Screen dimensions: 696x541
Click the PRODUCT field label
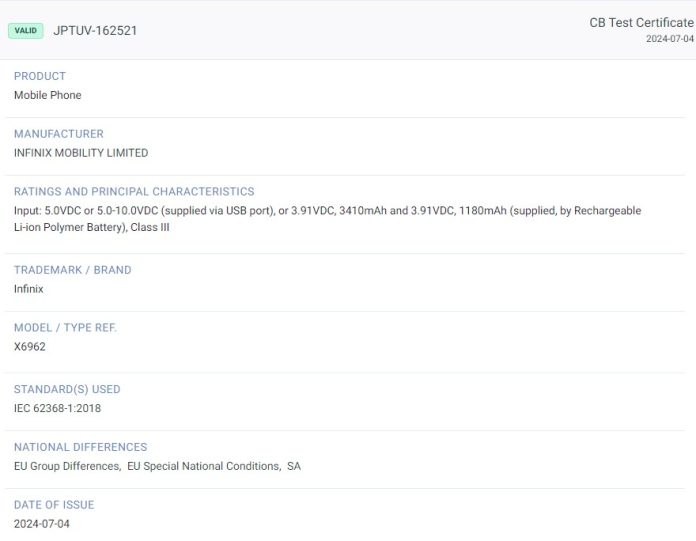coord(40,76)
